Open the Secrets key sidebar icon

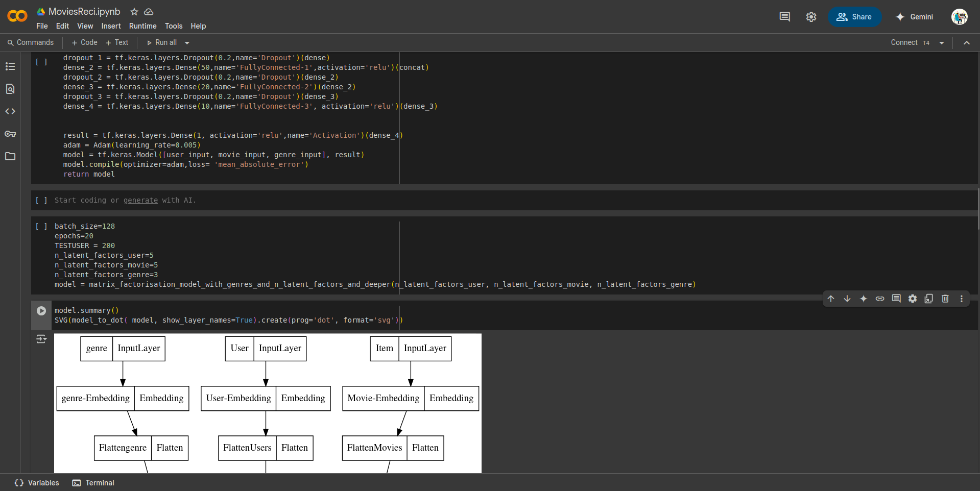click(10, 134)
